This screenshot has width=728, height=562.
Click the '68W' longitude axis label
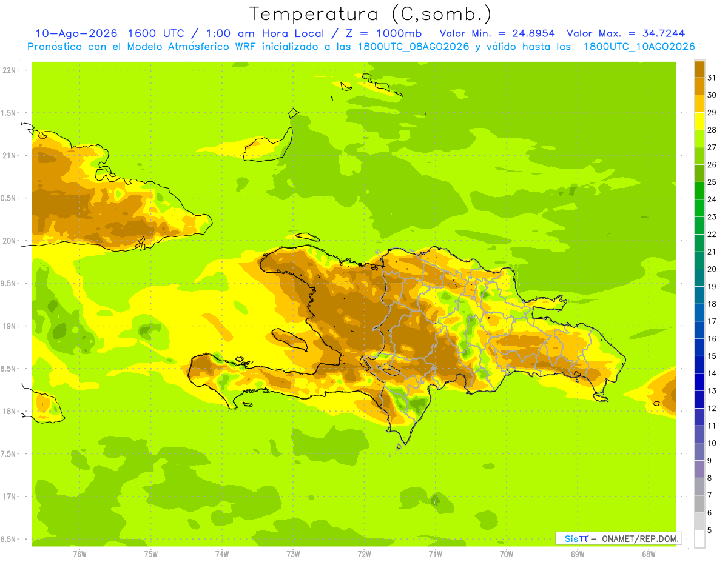pos(648,554)
